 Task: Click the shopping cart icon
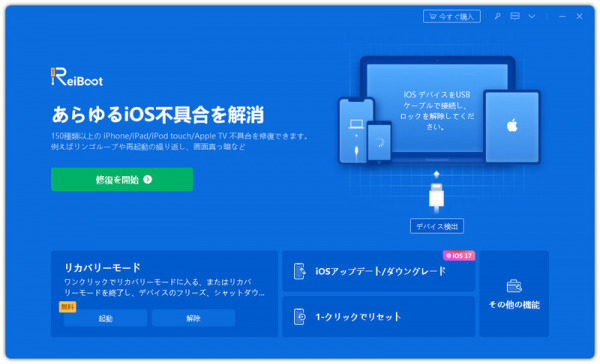433,16
